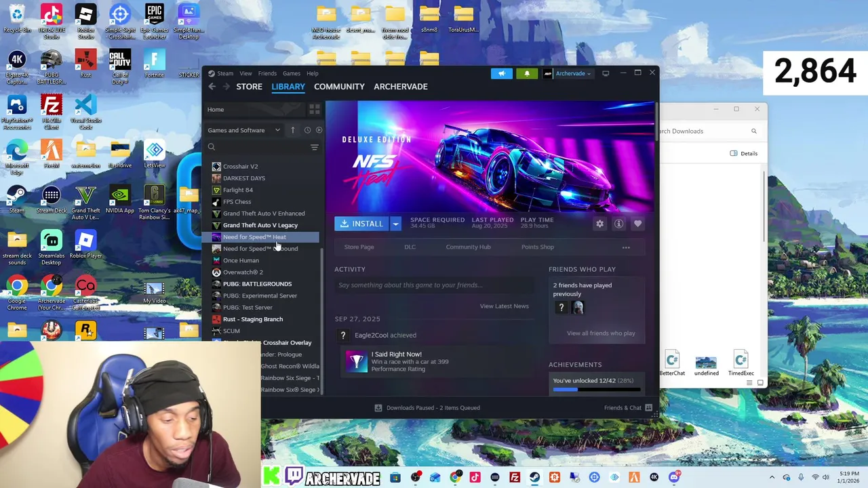Toggle the recent-activity clock sort icon
This screenshot has height=488, width=868.
tap(307, 130)
